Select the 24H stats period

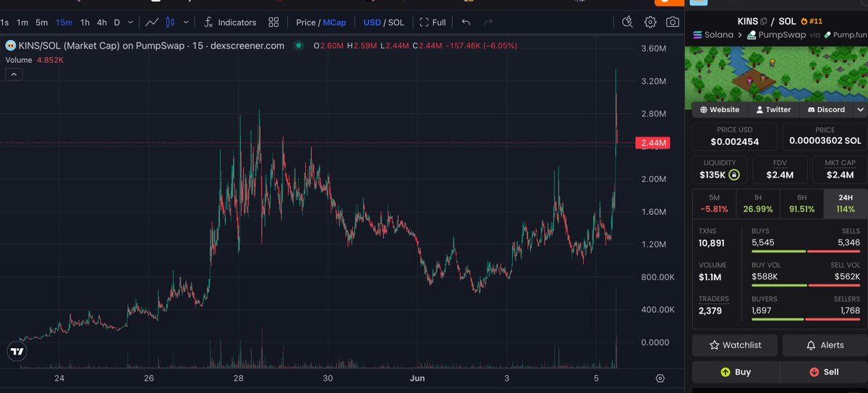click(x=845, y=203)
